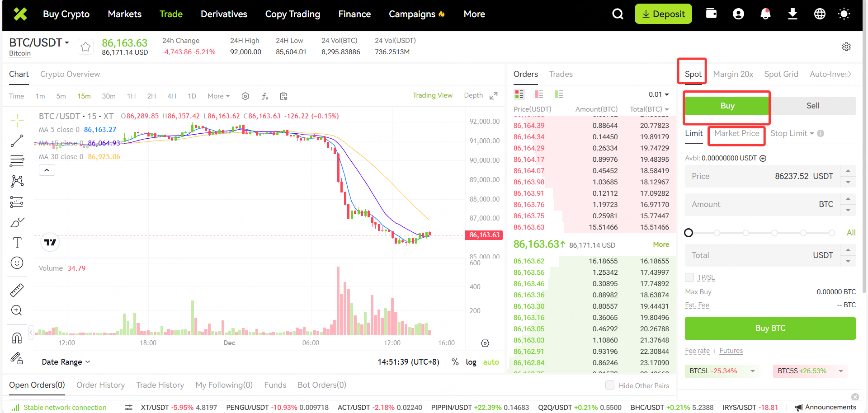The height and width of the screenshot is (413, 868).
Task: Expand the chart to fullscreen
Action: (x=494, y=95)
